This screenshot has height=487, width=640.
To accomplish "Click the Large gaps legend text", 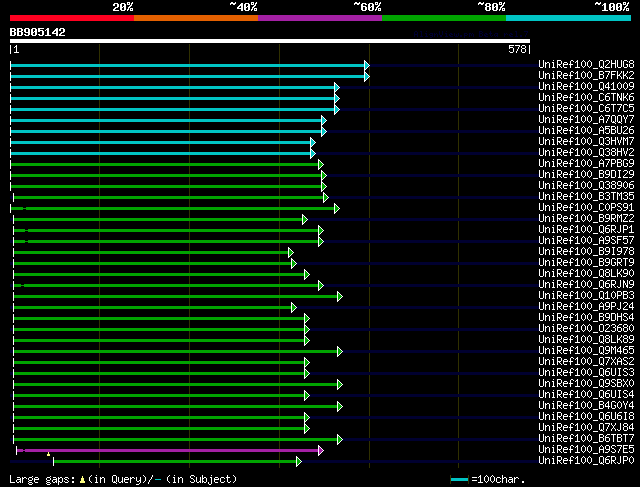I will 42,479.
